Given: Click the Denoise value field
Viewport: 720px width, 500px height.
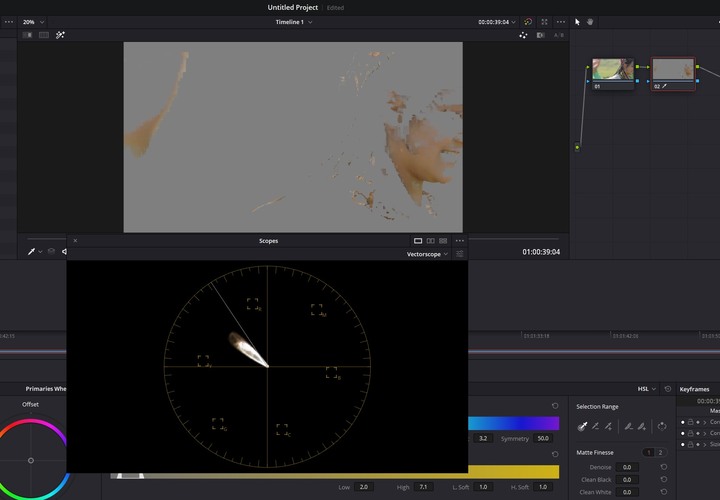Looking at the screenshot, I should coord(627,467).
